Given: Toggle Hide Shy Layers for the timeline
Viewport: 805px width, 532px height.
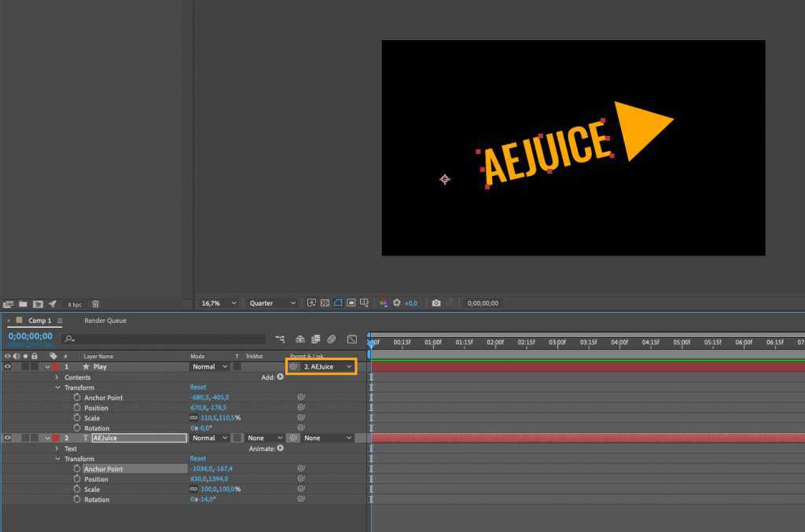Looking at the screenshot, I should [300, 338].
